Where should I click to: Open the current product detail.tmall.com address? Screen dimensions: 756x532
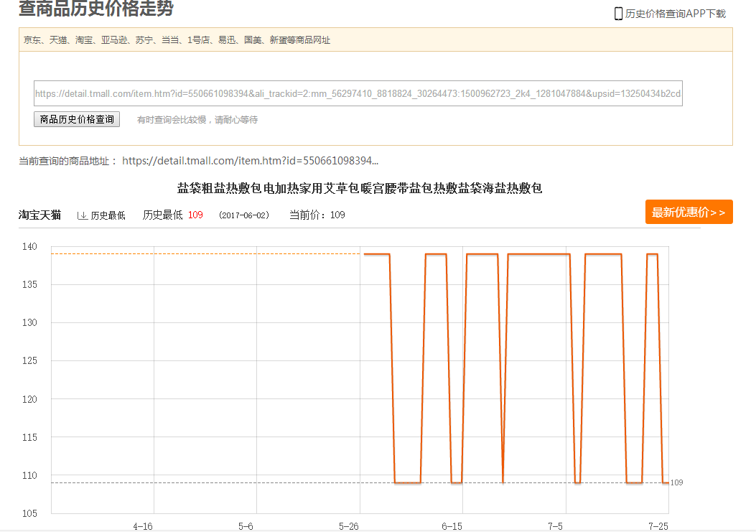250,161
